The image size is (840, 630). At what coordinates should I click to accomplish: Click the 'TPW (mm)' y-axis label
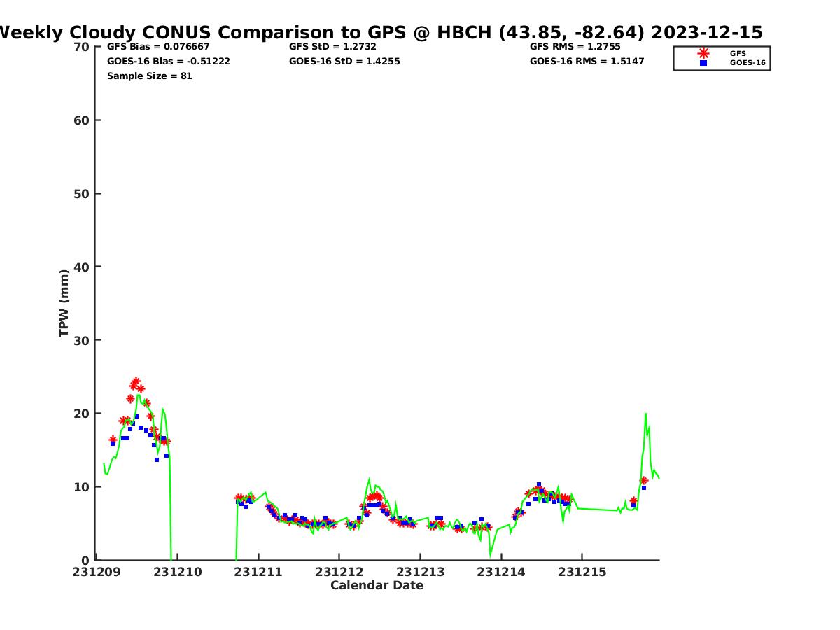(x=64, y=303)
